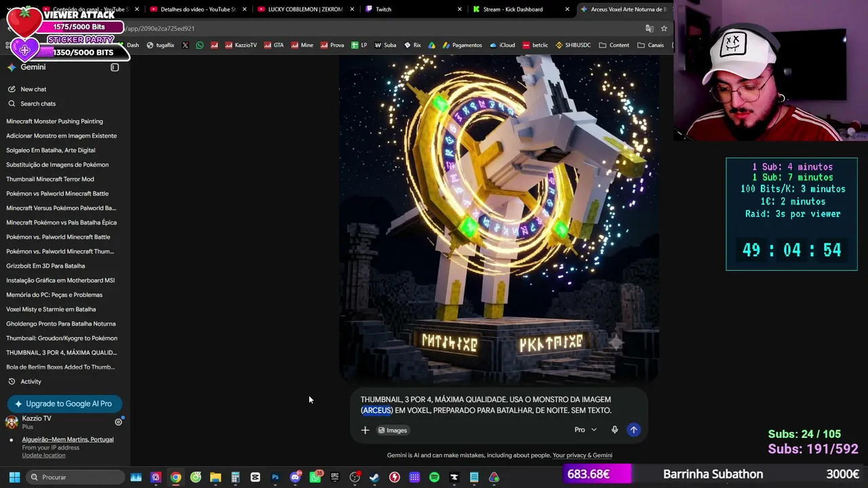
Task: Open the X bookmark icon
Action: click(185, 45)
